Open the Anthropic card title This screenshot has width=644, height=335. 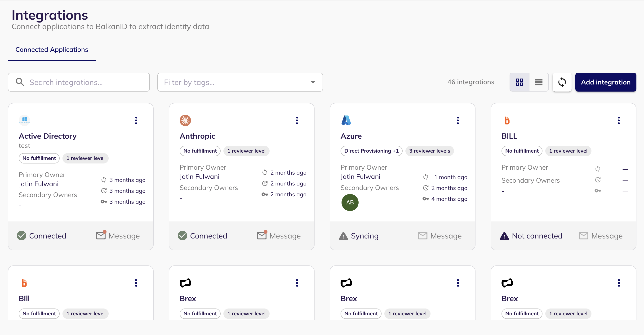click(x=197, y=136)
